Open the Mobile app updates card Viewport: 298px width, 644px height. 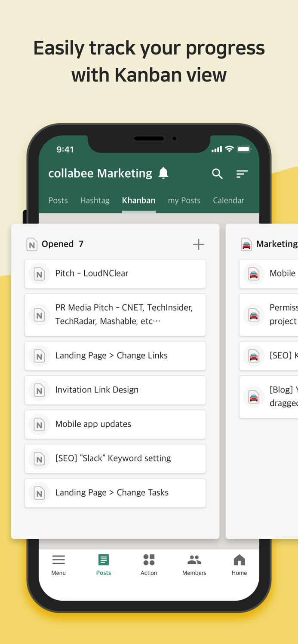115,424
